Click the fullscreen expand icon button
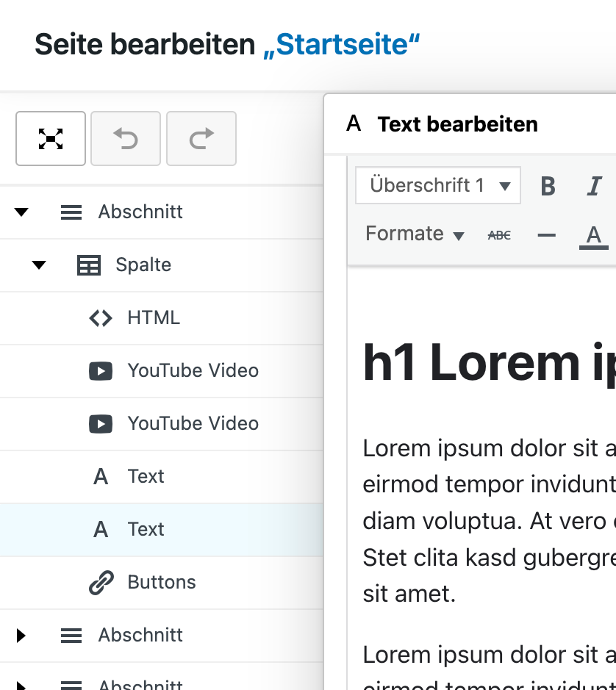616x690 pixels. [51, 139]
